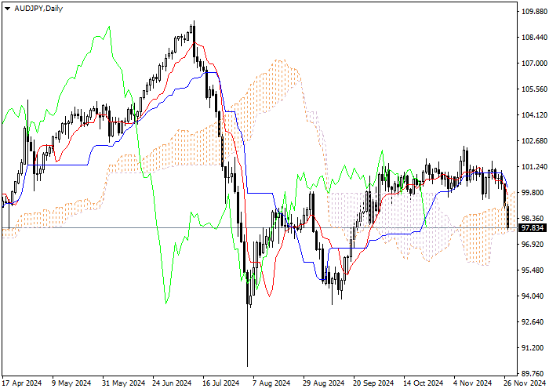Click the 17 Apr 2024 date label
The image size is (549, 392).
click(22, 383)
